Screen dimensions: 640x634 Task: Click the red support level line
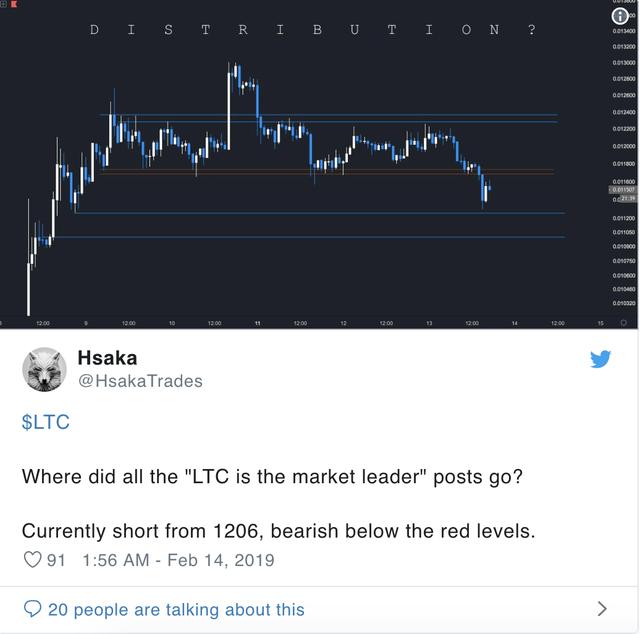click(x=327, y=170)
